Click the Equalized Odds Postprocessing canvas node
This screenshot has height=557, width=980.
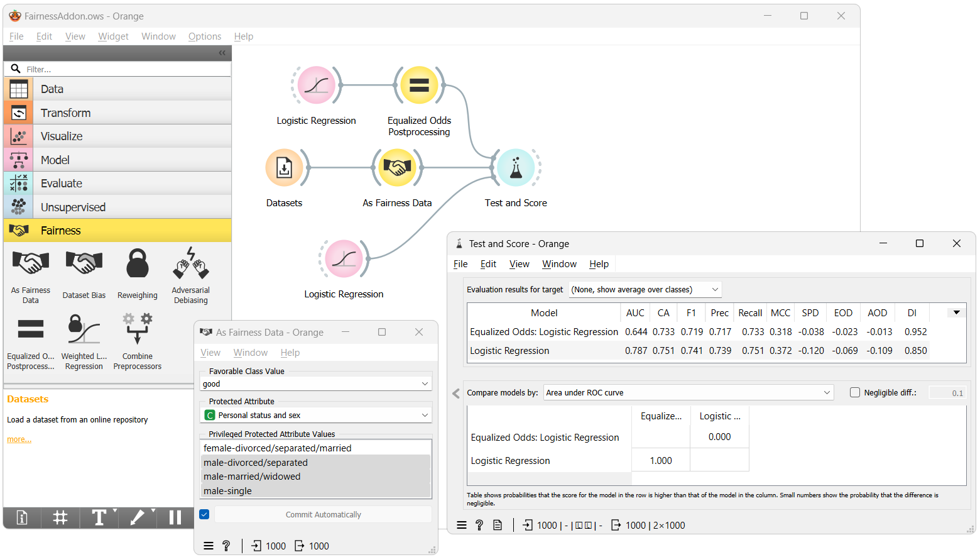(419, 85)
